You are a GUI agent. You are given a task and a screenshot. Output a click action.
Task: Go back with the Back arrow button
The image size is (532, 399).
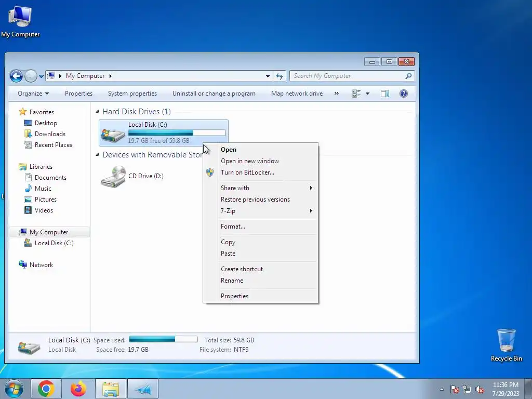click(16, 76)
